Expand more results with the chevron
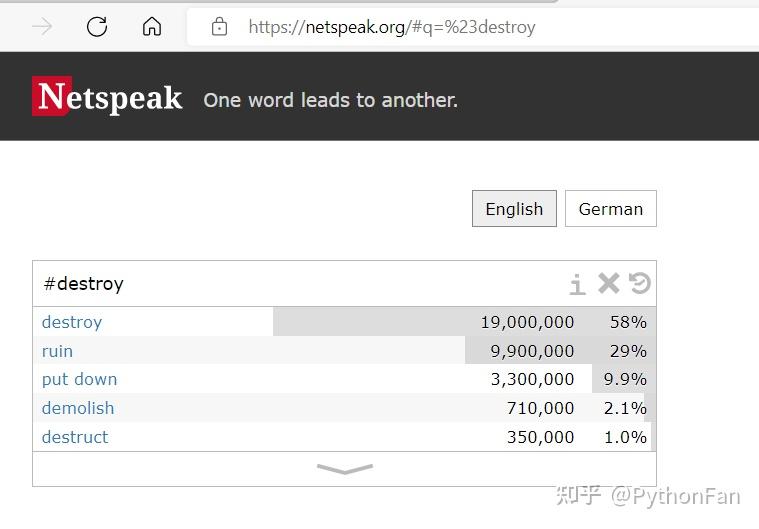This screenshot has width=759, height=529. coord(344,468)
